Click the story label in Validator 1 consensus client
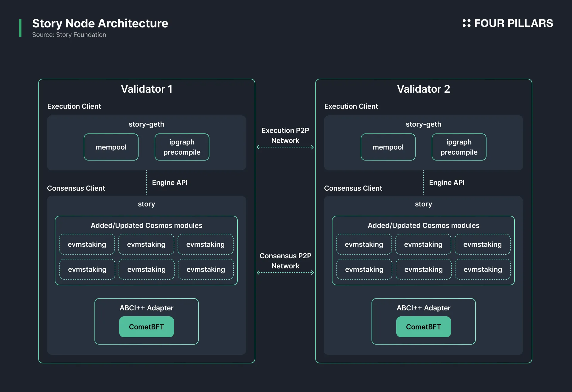The height and width of the screenshot is (392, 572). (x=147, y=204)
